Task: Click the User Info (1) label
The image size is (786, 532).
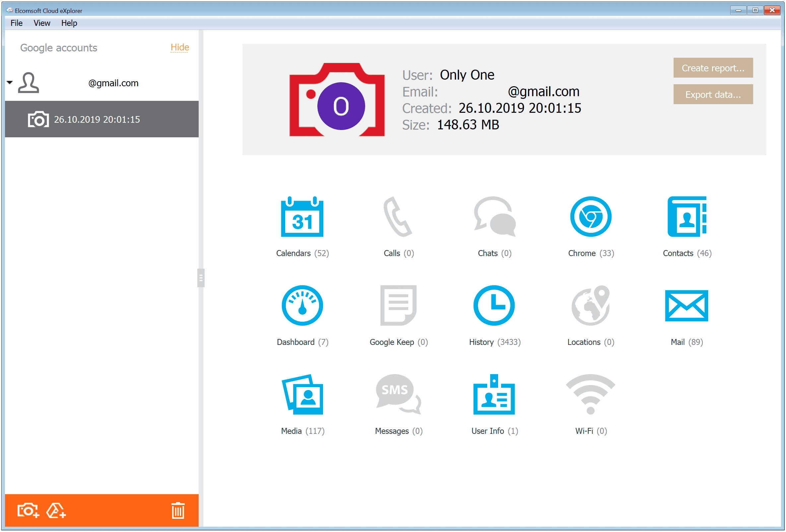Action: (494, 431)
